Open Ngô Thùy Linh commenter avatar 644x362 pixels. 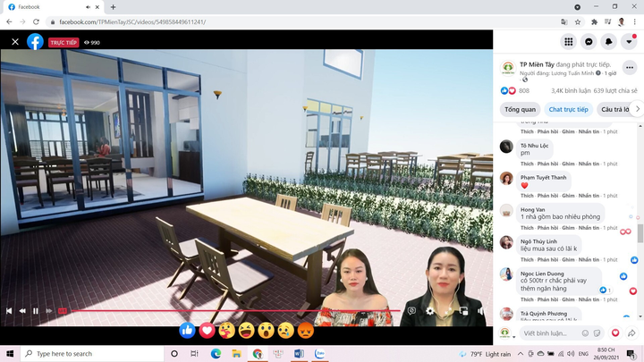(506, 242)
